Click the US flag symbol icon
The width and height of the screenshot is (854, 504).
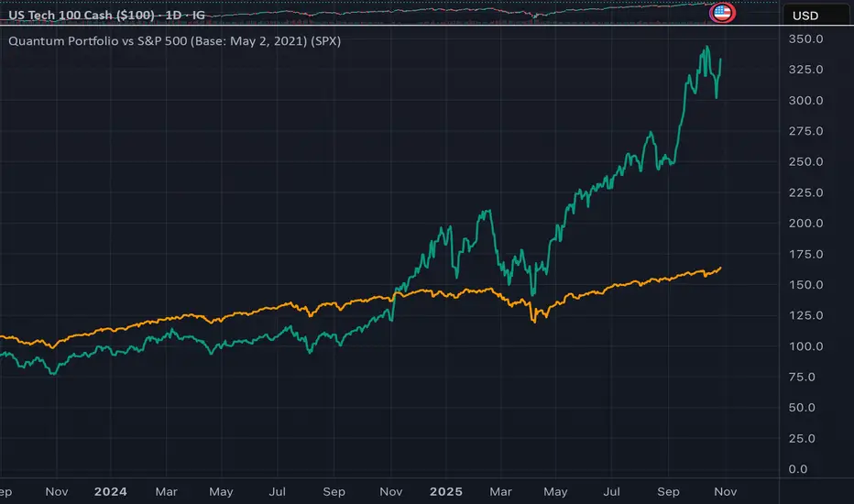coord(722,13)
